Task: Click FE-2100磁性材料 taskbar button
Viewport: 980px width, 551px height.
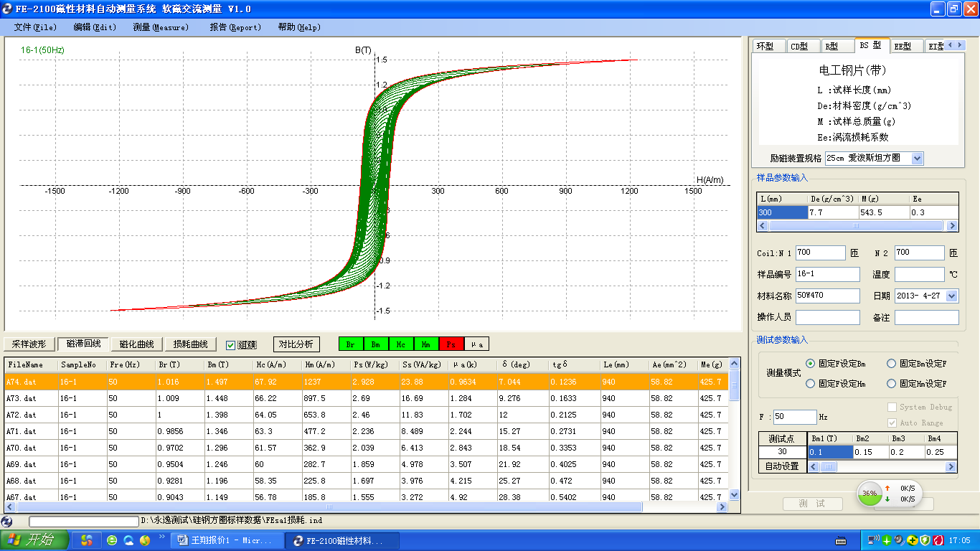Action: coord(341,540)
